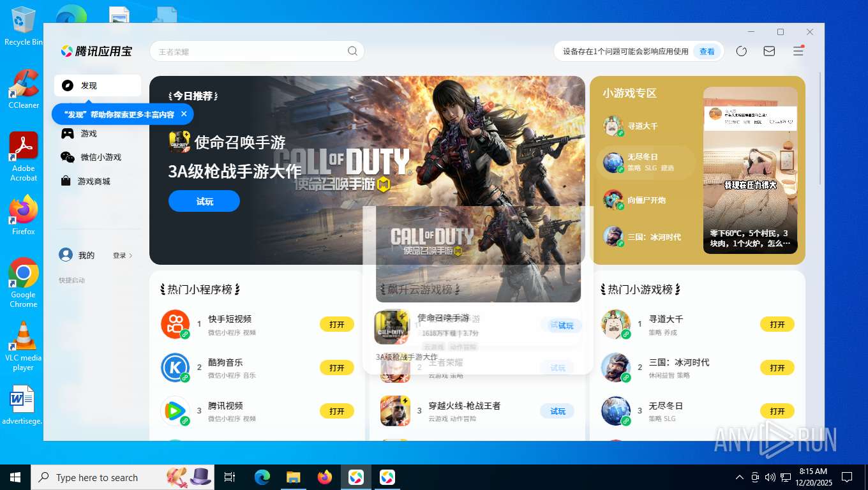Viewport: 868px width, 490px height.
Task: Click the 使命召唤手游 popup card icon
Action: 391,327
